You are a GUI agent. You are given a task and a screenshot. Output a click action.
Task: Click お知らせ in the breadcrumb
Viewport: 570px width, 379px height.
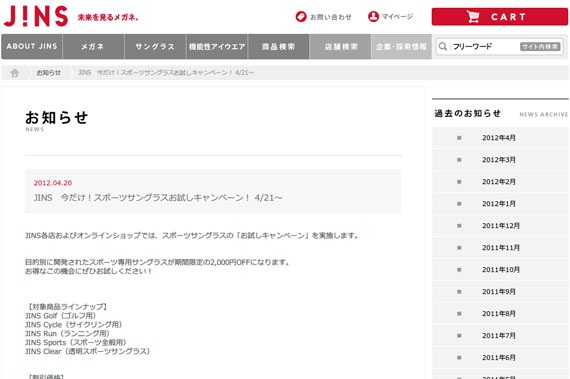point(49,73)
